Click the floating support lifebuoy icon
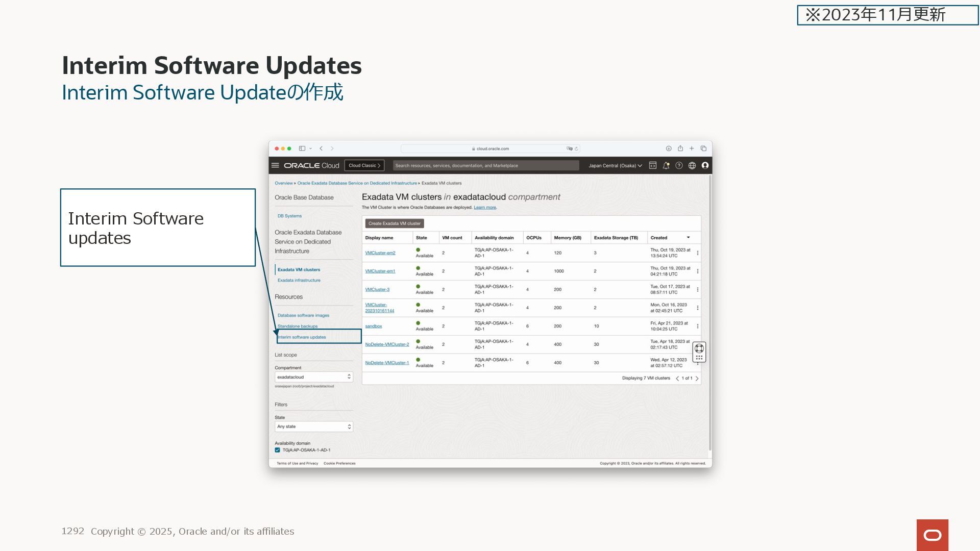 click(x=699, y=348)
